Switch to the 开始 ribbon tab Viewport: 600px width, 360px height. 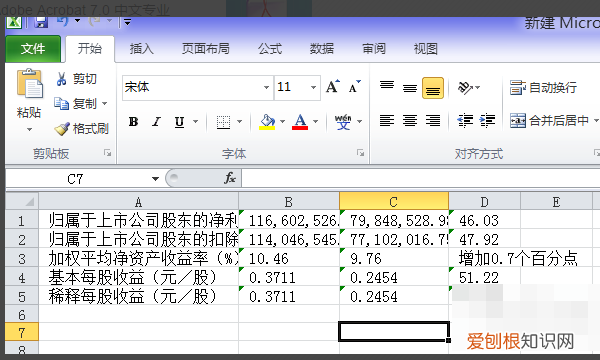[90, 49]
